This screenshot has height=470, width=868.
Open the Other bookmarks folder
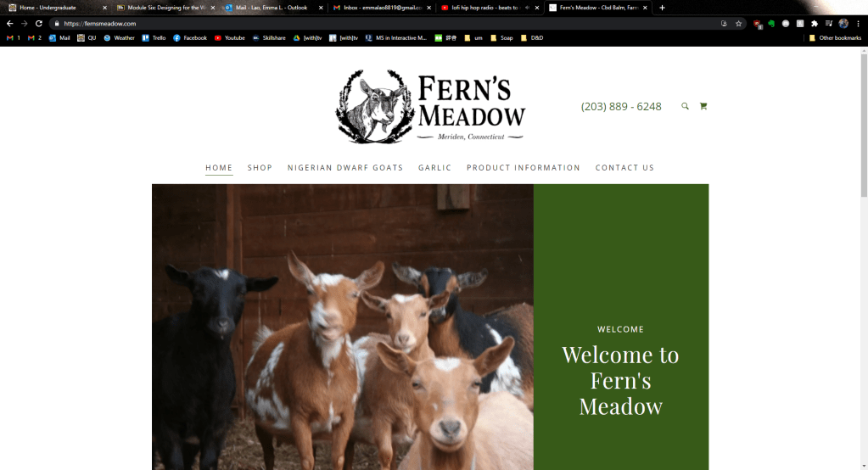pyautogui.click(x=835, y=38)
